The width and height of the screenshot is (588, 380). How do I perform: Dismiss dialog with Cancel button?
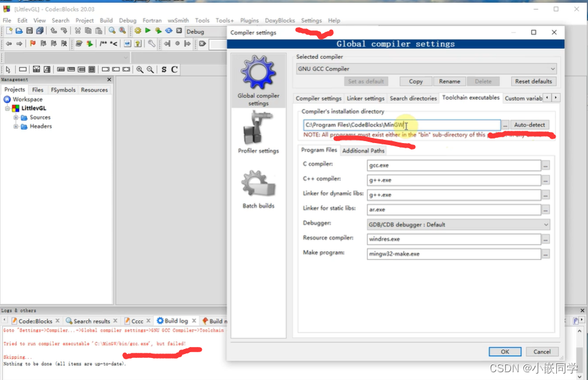542,352
